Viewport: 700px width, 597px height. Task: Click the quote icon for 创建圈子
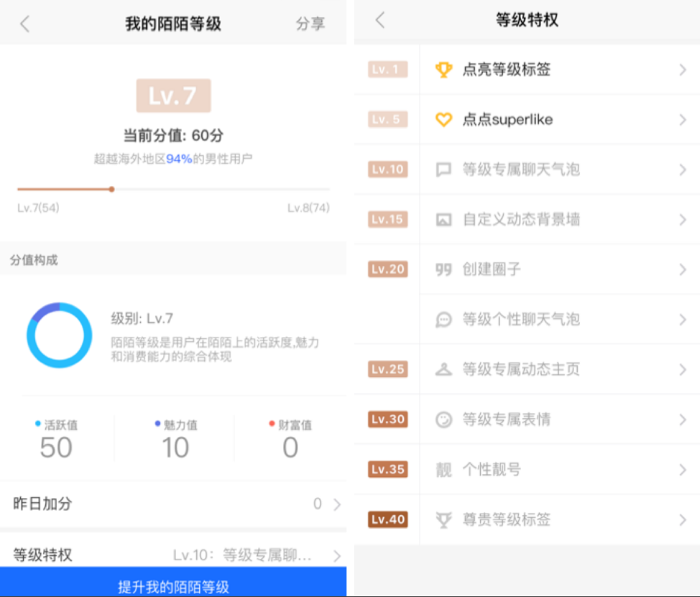coord(443,269)
